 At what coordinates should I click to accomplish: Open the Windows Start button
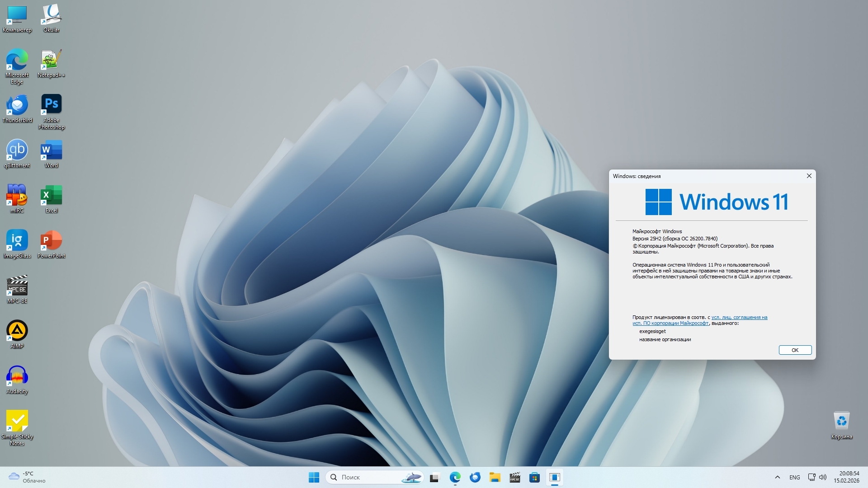click(x=314, y=477)
